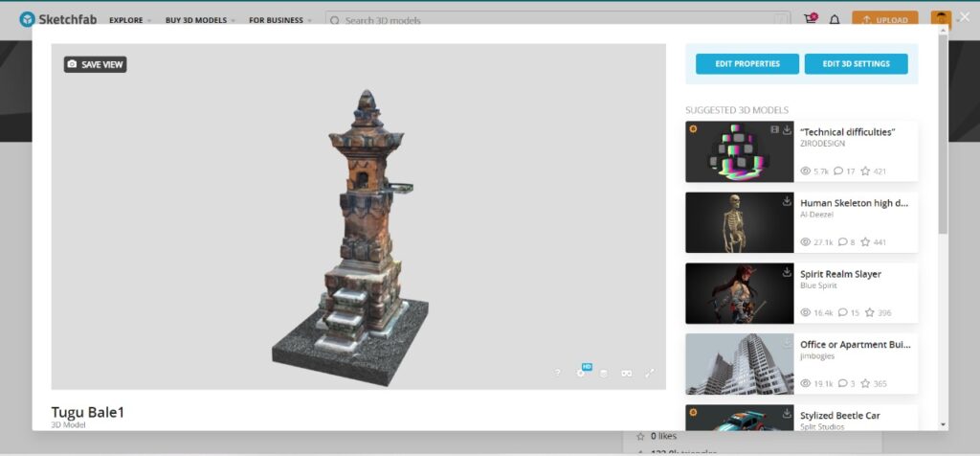Screen dimensions: 980x456
Task: Open the Office or Apartment Bui... title
Action: point(855,344)
